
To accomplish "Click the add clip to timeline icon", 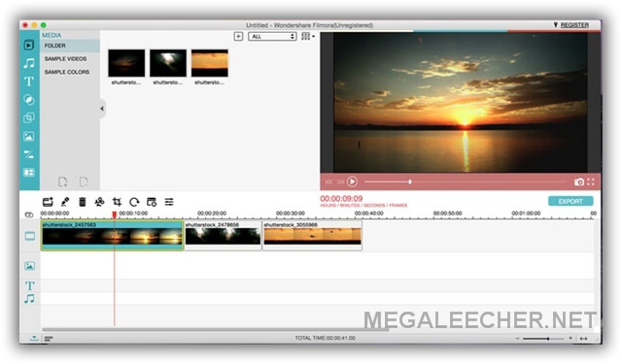I will click(48, 202).
